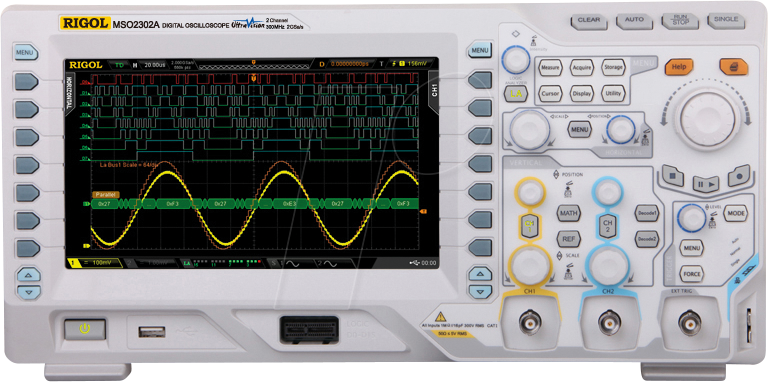
Task: Hit the Record button
Action: point(739,175)
